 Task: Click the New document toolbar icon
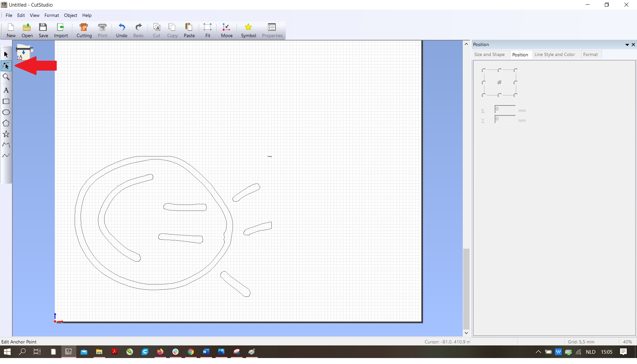[x=11, y=30]
